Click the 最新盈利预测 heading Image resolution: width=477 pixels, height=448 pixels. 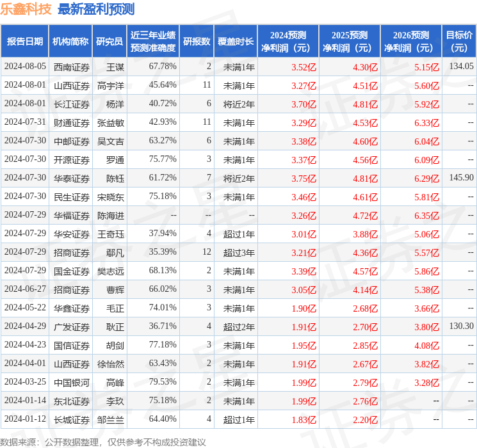point(96,9)
